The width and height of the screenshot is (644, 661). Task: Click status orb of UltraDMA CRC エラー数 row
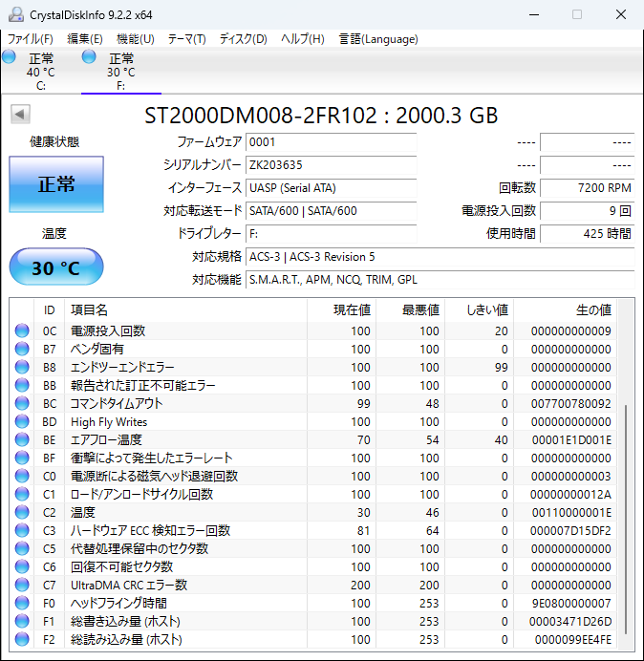pos(22,585)
